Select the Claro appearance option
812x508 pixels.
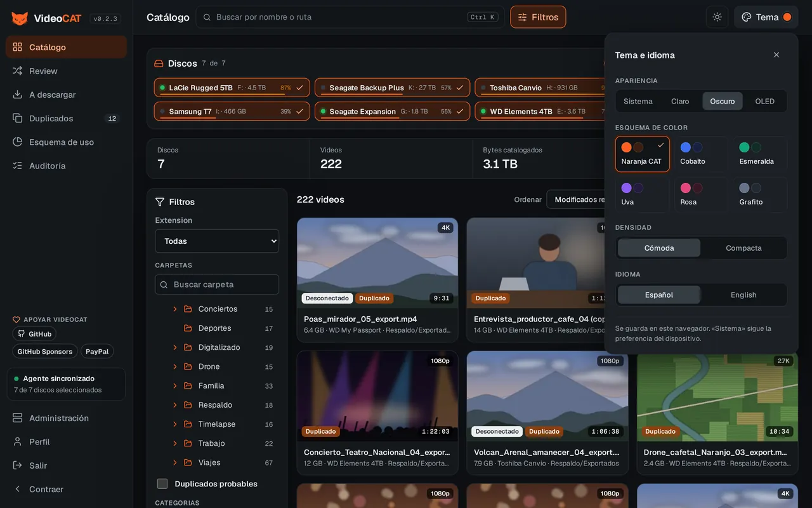click(x=680, y=101)
